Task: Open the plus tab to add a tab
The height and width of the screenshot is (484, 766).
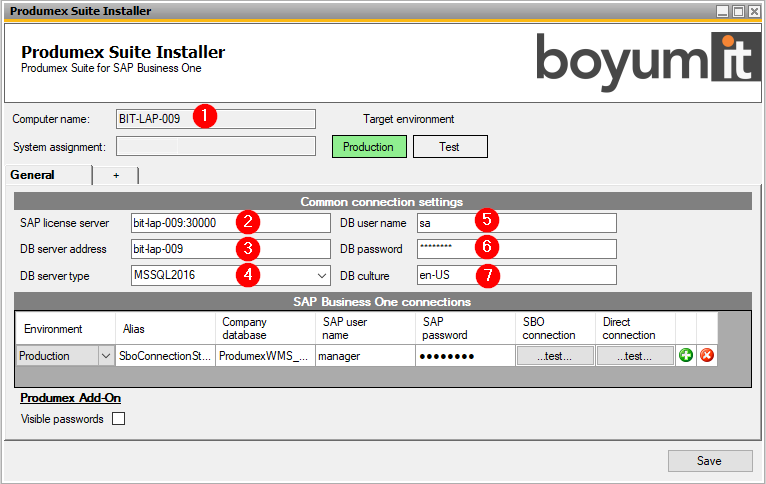Action: tap(115, 175)
